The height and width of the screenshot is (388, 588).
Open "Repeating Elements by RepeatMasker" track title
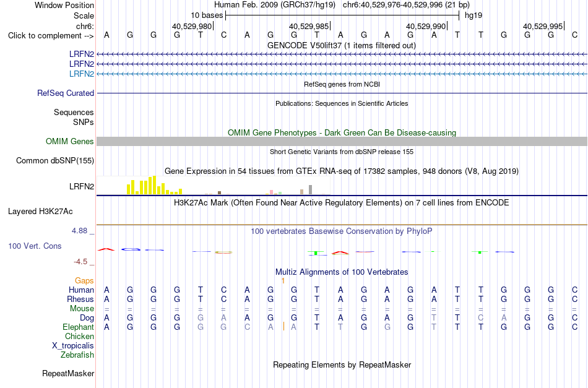tap(342, 364)
